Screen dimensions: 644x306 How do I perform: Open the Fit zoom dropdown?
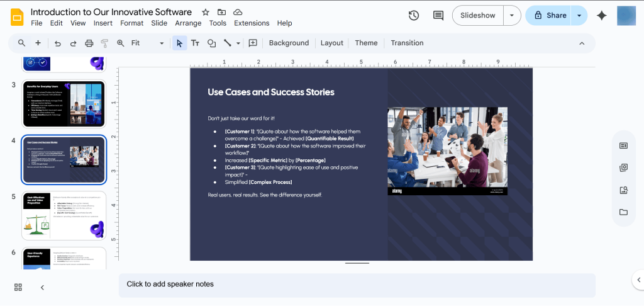point(148,43)
